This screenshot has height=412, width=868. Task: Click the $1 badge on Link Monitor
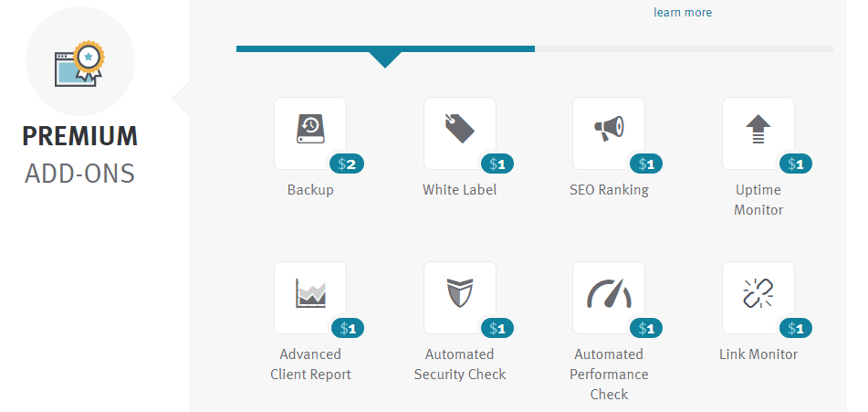796,328
